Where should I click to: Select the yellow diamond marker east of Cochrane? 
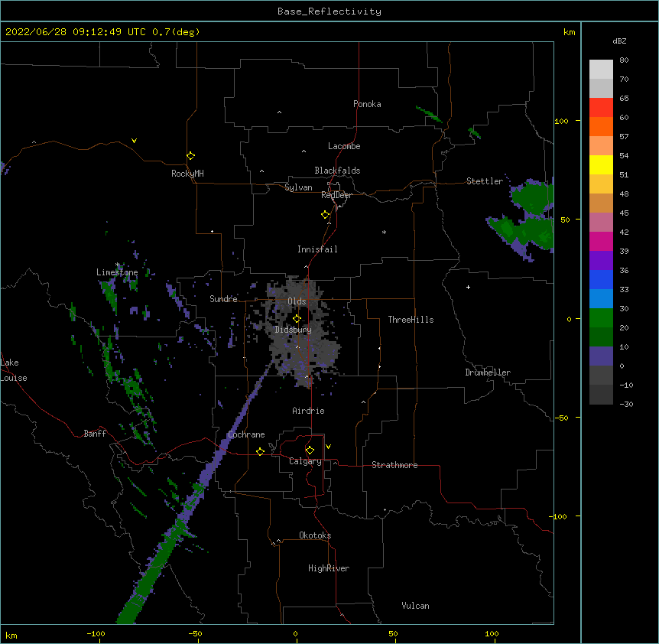[x=260, y=451]
